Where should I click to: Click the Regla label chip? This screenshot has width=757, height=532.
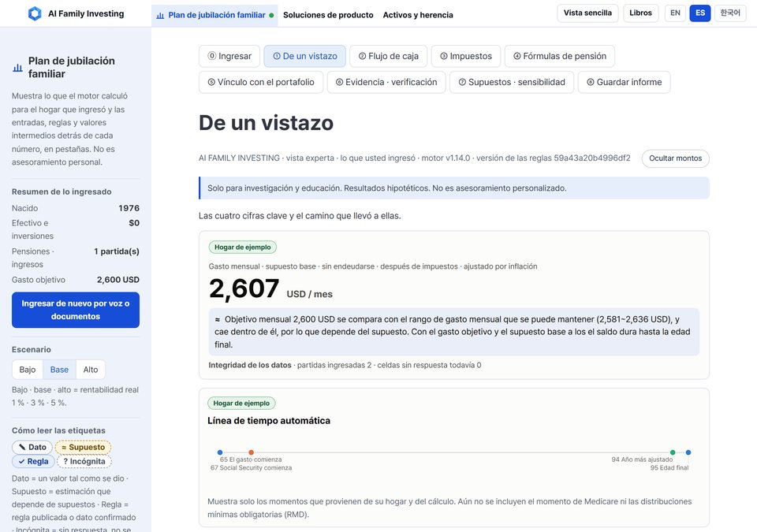pos(33,461)
